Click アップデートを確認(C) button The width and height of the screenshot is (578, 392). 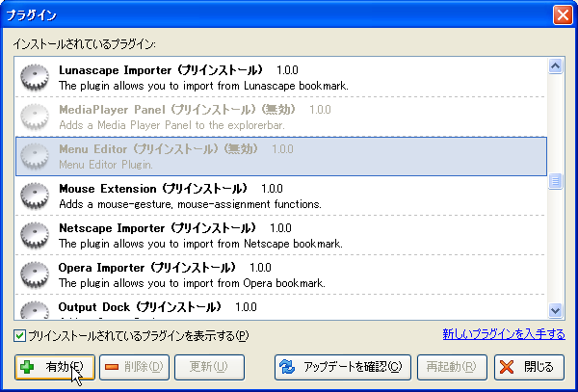click(x=342, y=367)
